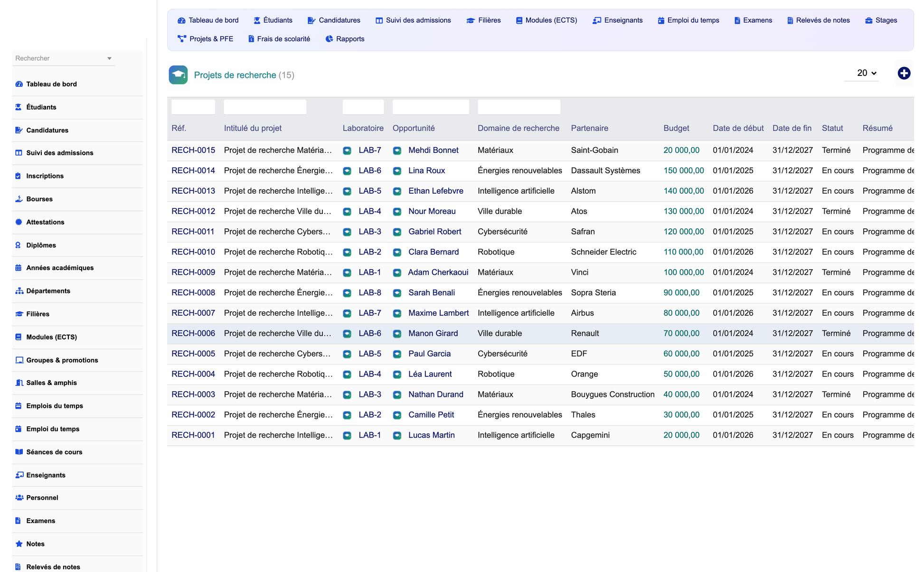Sort by the Statut column header
The width and height of the screenshot is (924, 572).
tap(832, 128)
